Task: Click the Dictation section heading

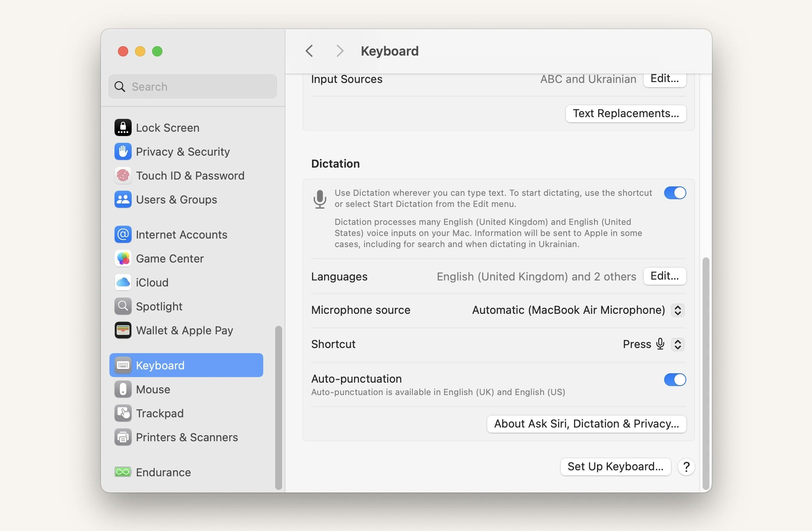Action: [335, 164]
